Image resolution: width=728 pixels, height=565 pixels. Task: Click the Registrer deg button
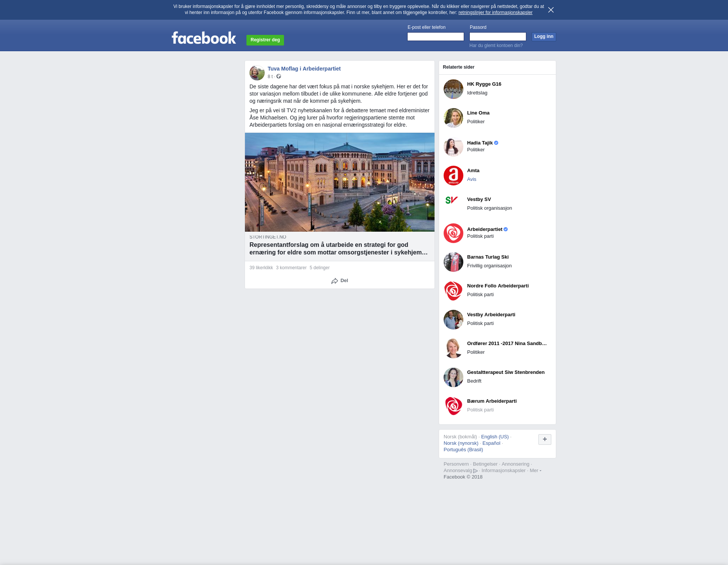(265, 40)
